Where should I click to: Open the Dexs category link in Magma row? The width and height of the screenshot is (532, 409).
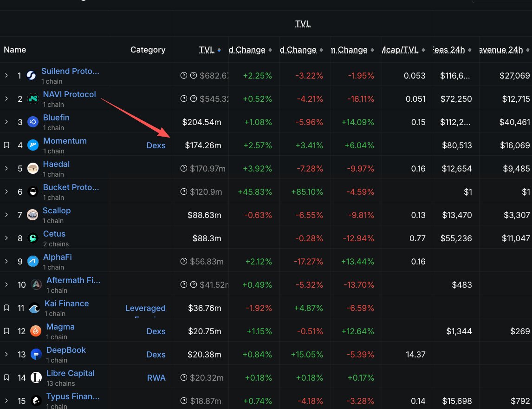156,331
